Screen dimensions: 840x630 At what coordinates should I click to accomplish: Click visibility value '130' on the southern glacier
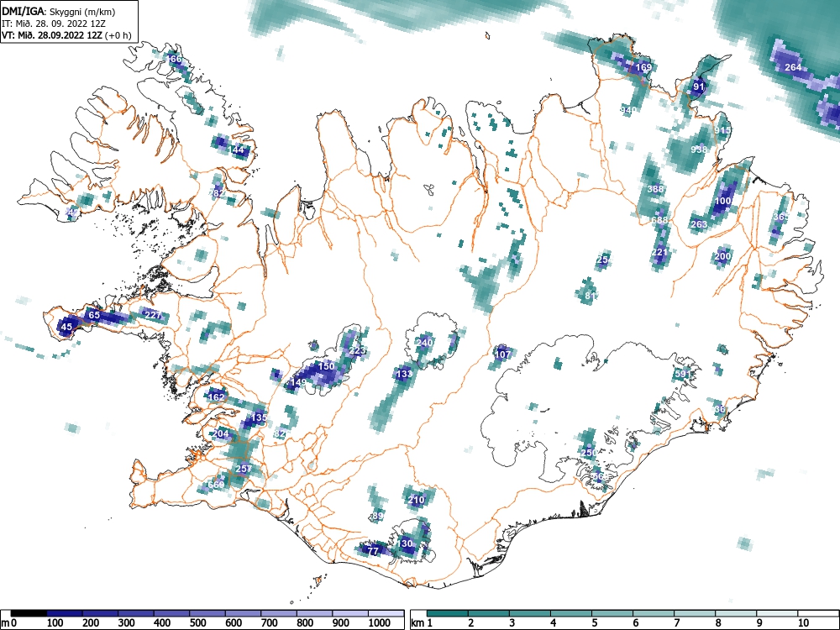[405, 543]
